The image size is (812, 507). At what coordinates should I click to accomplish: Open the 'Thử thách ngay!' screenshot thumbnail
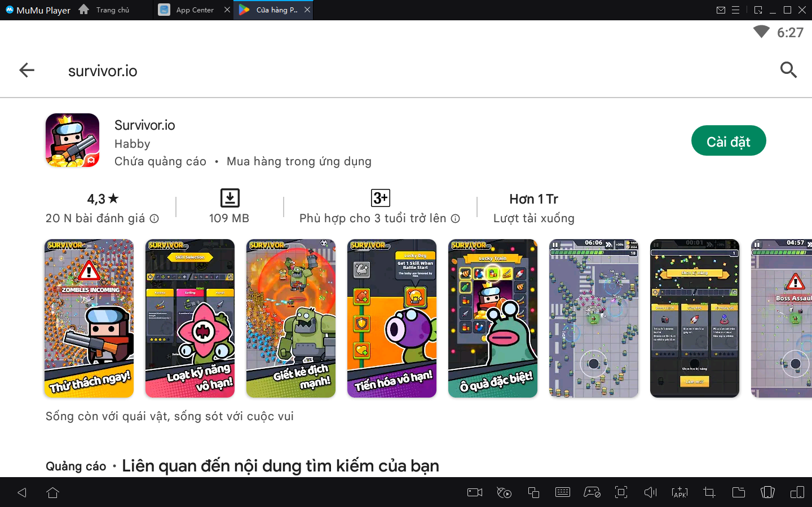click(x=89, y=318)
